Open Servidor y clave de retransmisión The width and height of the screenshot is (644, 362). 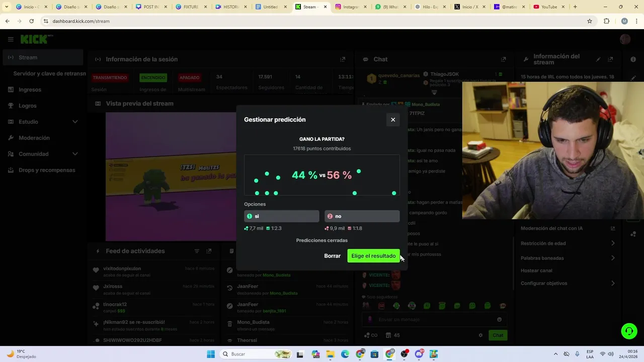click(49, 73)
